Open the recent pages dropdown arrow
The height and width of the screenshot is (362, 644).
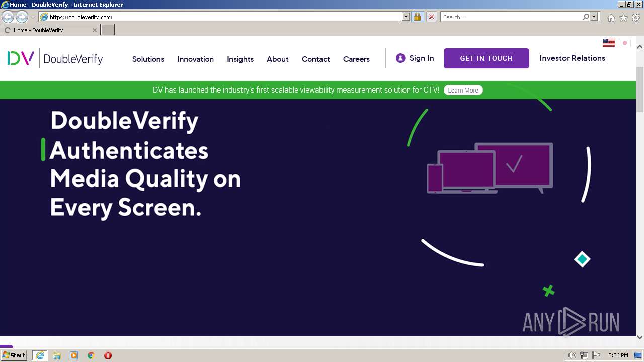(x=33, y=17)
